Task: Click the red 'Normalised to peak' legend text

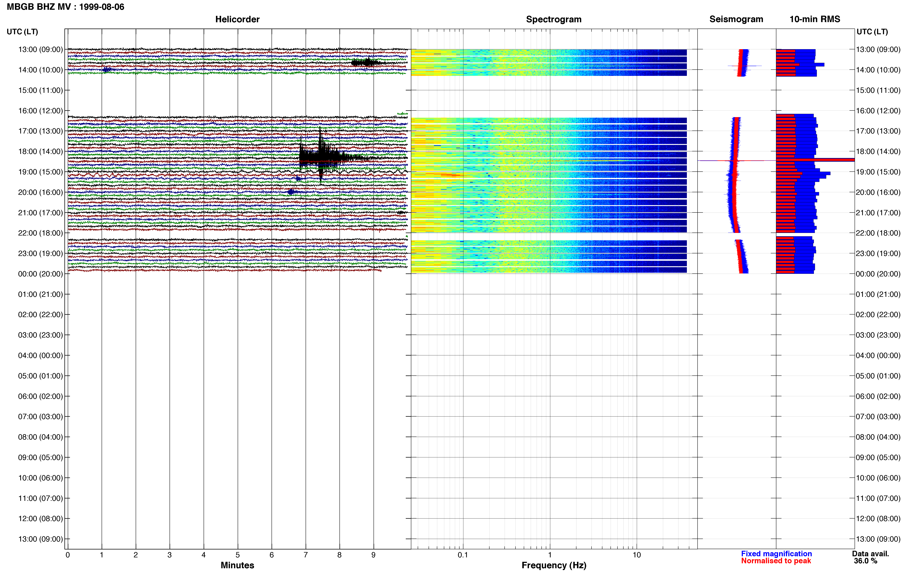Action: click(776, 561)
